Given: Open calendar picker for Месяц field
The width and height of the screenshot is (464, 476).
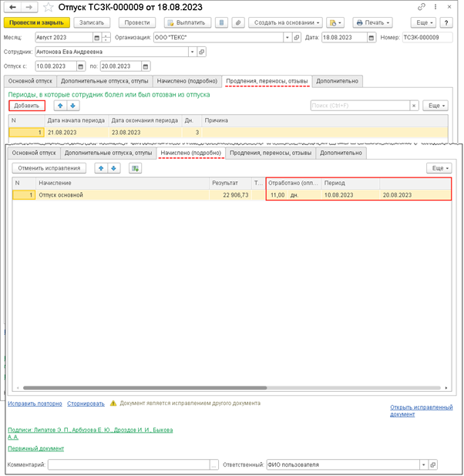Looking at the screenshot, I should click(x=96, y=37).
